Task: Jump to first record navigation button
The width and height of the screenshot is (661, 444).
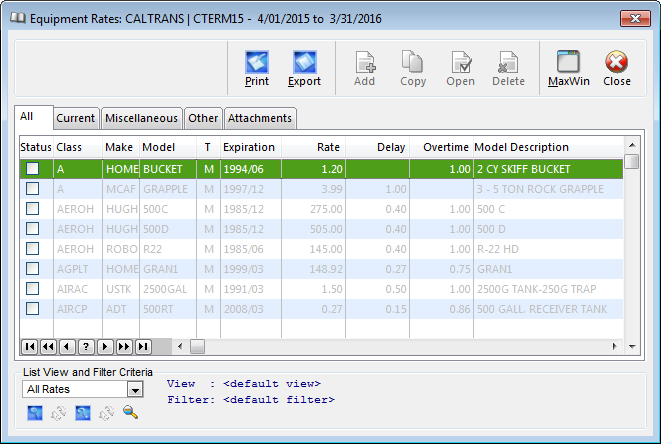Action: 30,347
